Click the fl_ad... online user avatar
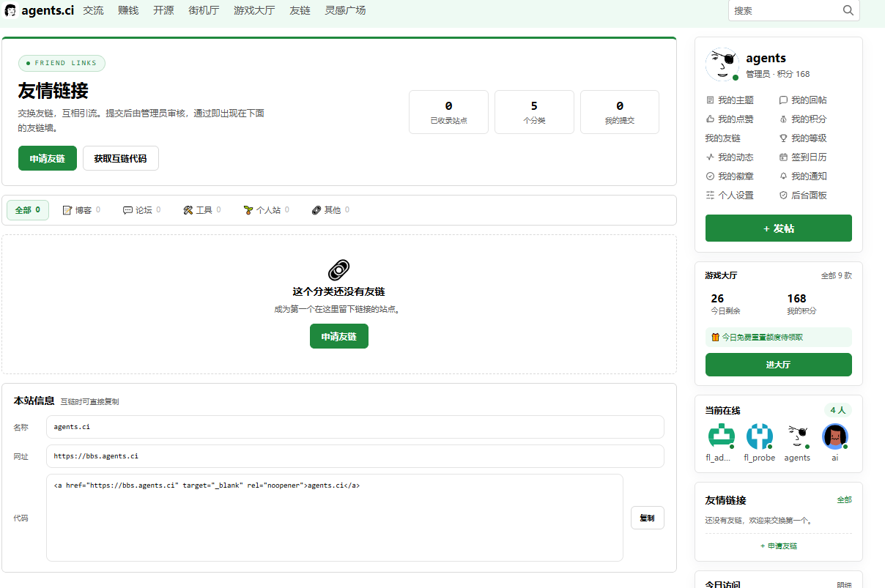The height and width of the screenshot is (588, 885). click(721, 436)
